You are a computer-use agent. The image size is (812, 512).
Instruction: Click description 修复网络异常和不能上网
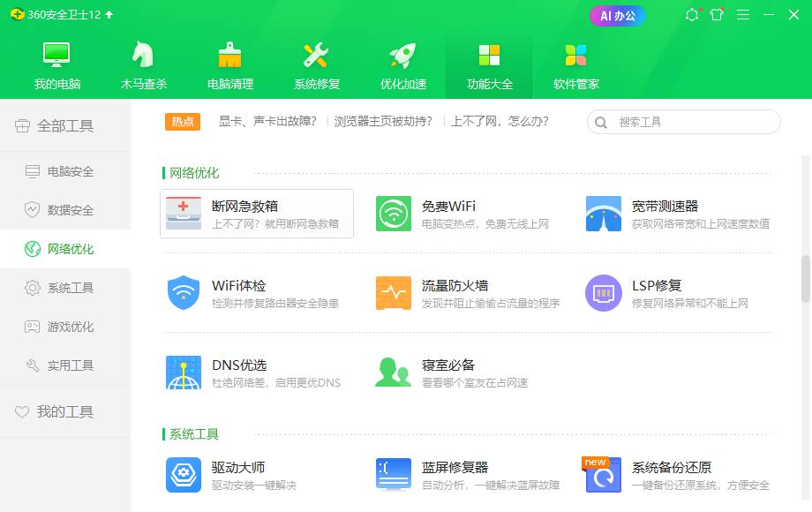(690, 304)
